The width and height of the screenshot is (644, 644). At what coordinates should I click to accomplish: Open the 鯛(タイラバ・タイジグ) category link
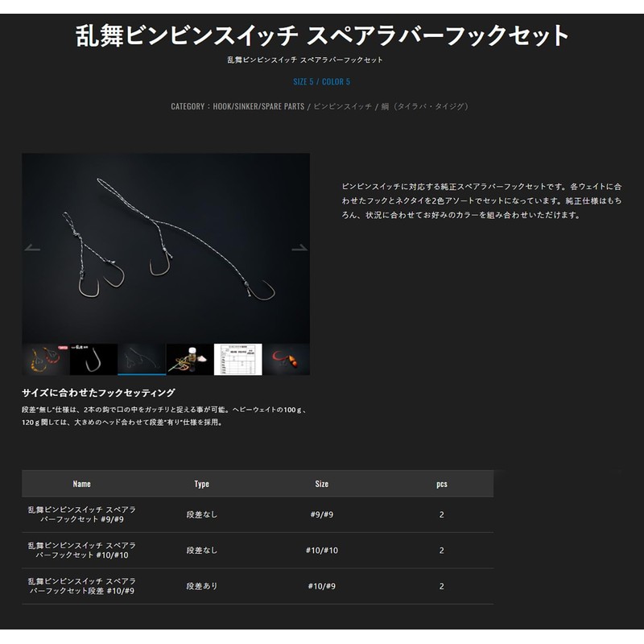(x=426, y=106)
